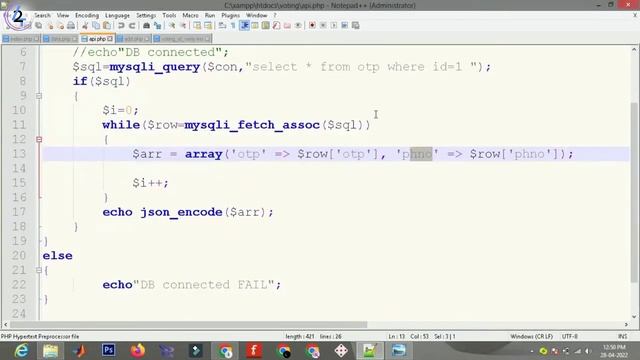Viewport: 640px width, 360px height.
Task: Open Photoshop from the taskbar
Action: click(x=109, y=351)
